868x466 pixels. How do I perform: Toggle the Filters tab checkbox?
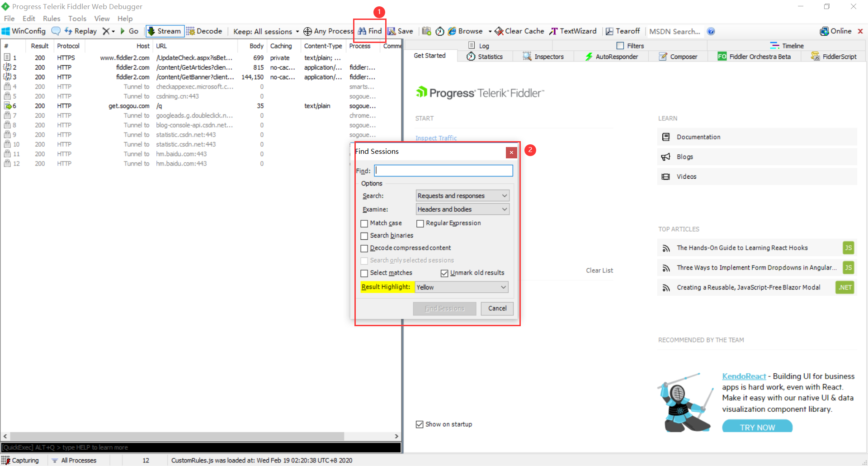pyautogui.click(x=620, y=46)
